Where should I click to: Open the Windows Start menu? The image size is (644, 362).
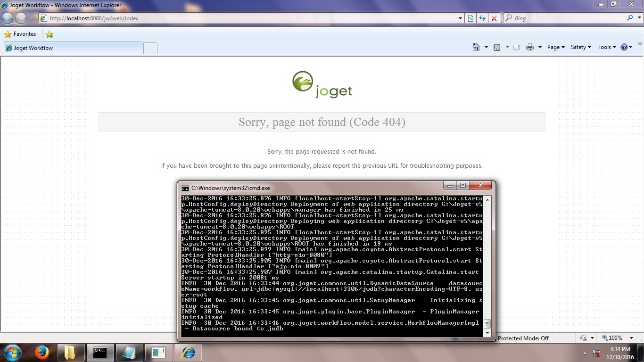(13, 353)
